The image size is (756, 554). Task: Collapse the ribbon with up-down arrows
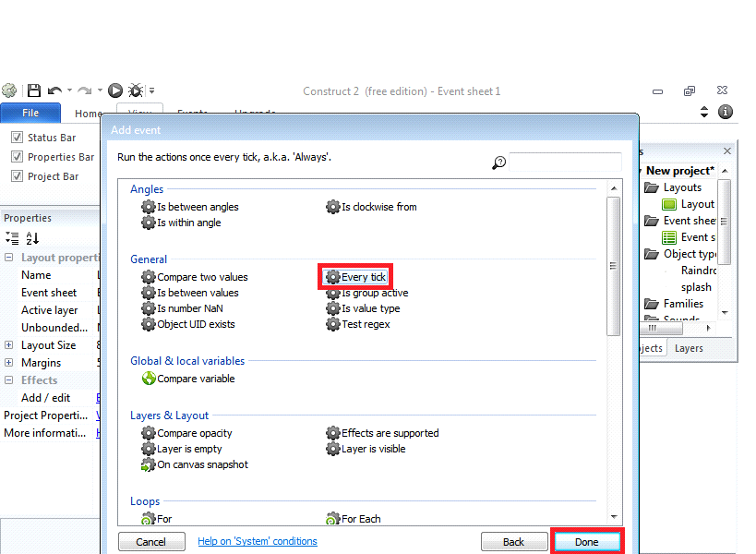click(x=704, y=112)
